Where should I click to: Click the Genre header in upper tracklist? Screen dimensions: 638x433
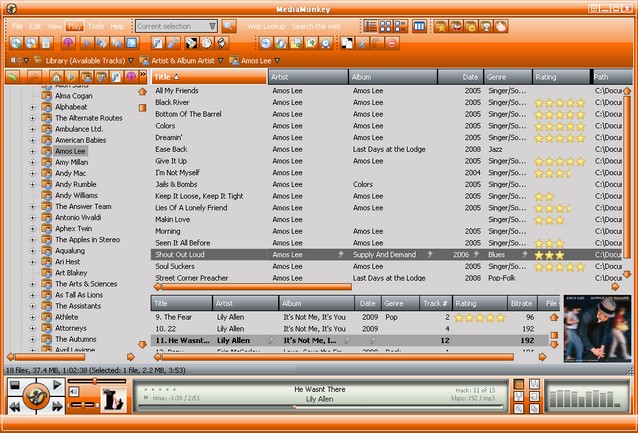pos(508,77)
